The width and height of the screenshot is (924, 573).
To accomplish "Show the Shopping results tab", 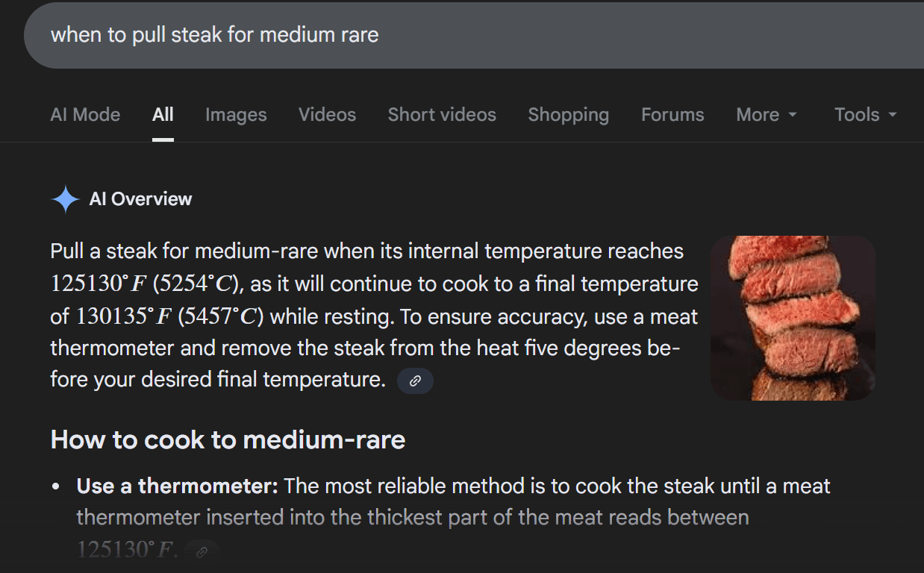I will (568, 115).
